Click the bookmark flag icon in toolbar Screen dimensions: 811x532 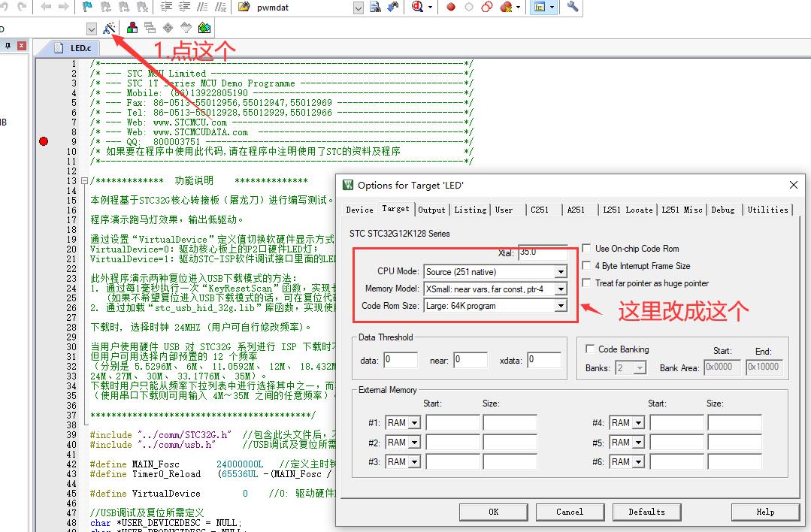(86, 7)
